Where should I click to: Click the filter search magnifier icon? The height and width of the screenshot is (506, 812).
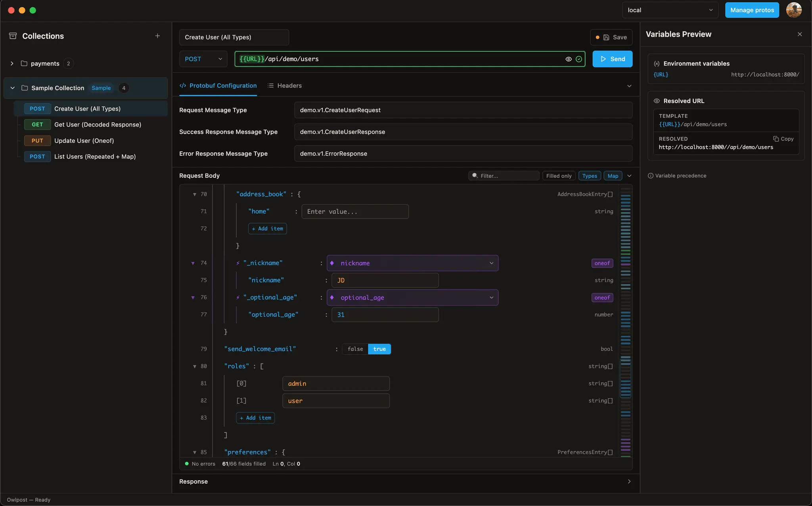pos(475,176)
